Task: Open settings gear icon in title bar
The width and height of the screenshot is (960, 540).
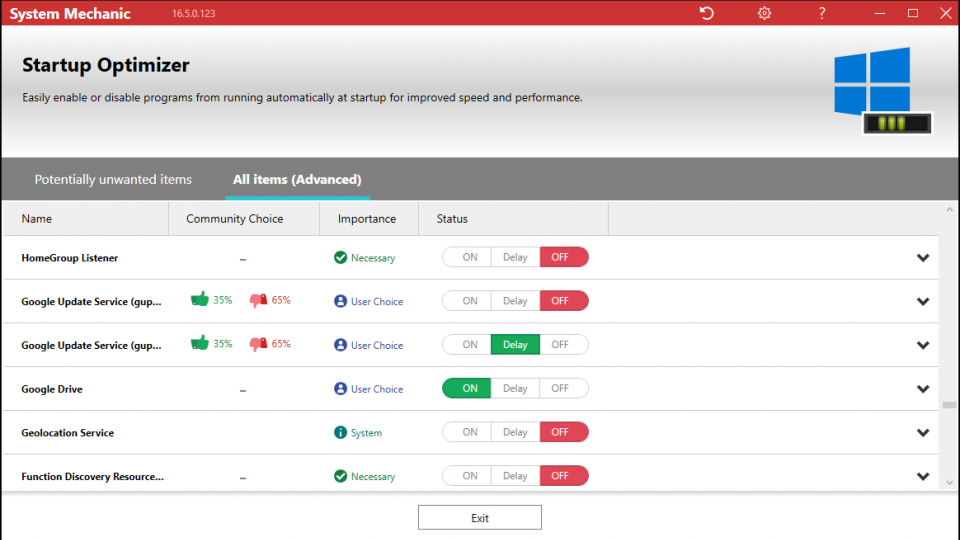Action: [x=764, y=13]
